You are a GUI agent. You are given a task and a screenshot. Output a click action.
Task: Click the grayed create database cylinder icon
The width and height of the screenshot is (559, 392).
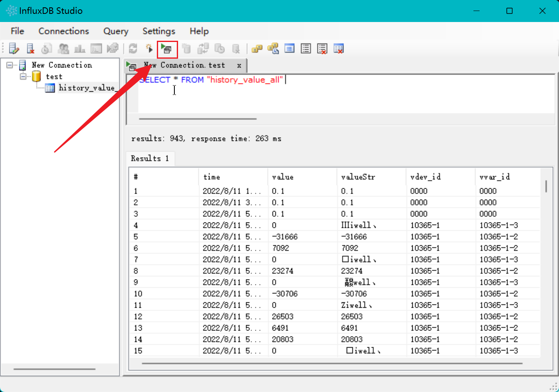(x=187, y=48)
